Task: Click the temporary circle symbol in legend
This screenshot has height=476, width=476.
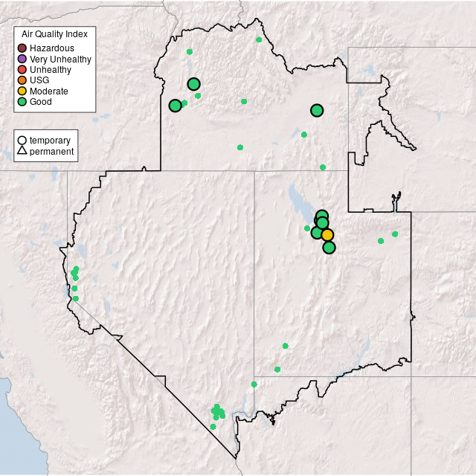Action: click(22, 140)
